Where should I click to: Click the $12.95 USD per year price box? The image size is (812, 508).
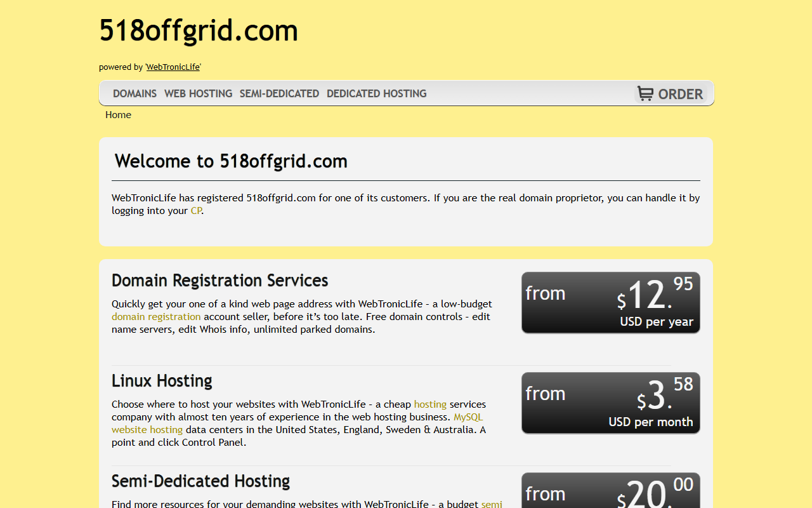point(611,303)
